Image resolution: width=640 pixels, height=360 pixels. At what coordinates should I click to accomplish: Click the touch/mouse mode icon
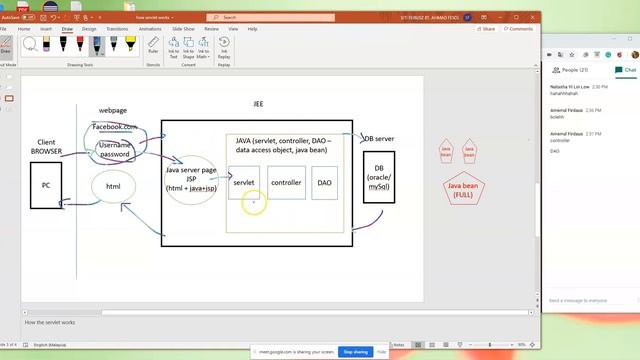[x=85, y=18]
